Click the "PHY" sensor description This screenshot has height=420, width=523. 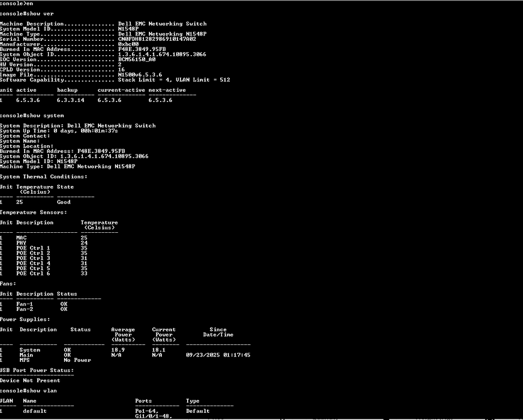[22, 243]
